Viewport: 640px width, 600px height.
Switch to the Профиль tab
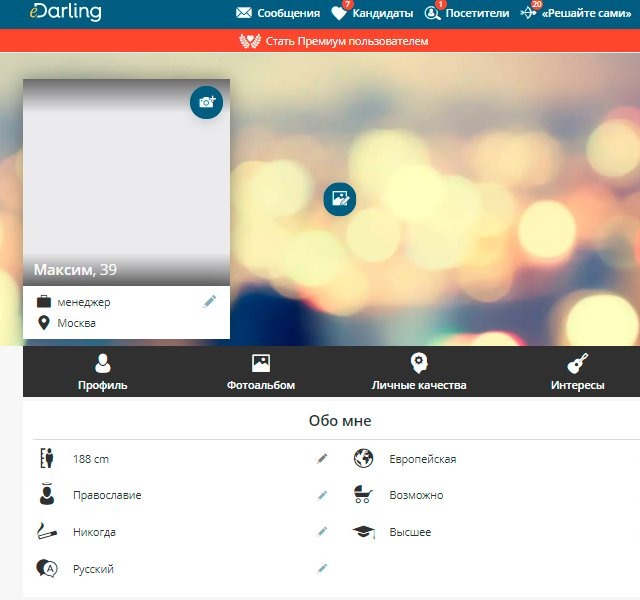pyautogui.click(x=103, y=373)
